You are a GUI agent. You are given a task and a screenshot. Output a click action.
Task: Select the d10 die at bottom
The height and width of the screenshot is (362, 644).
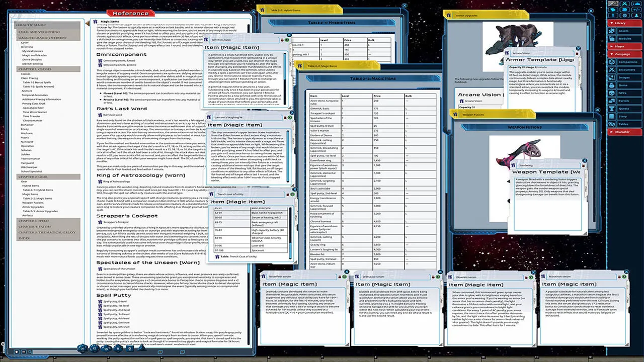point(106,348)
